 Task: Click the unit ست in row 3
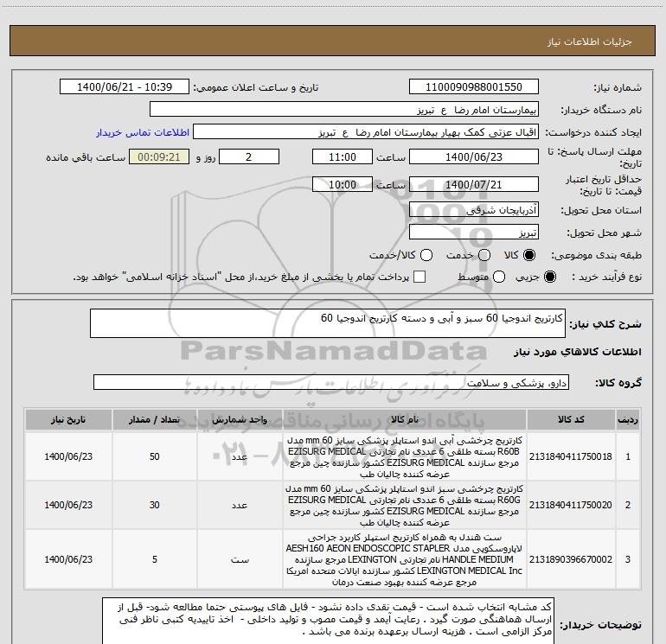tap(240, 559)
